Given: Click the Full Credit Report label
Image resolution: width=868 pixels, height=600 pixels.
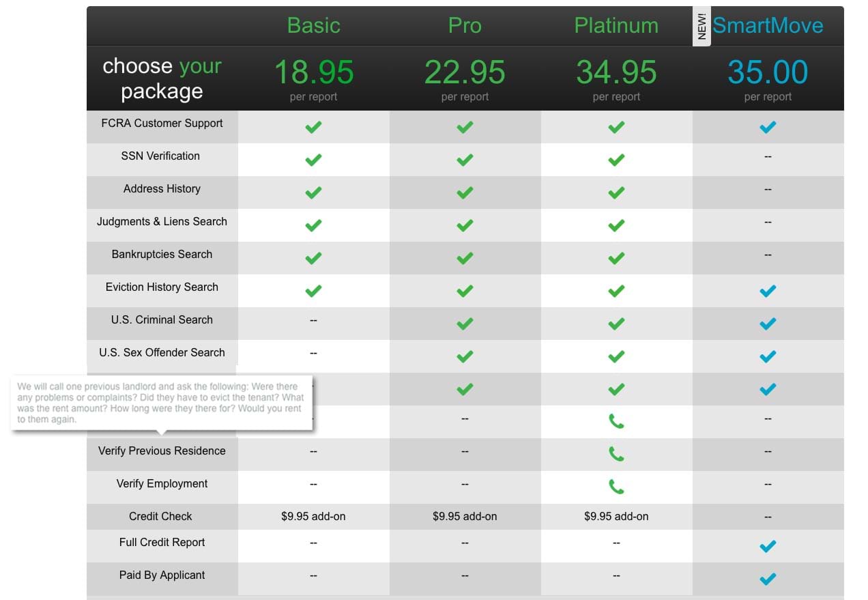Looking at the screenshot, I should [162, 542].
